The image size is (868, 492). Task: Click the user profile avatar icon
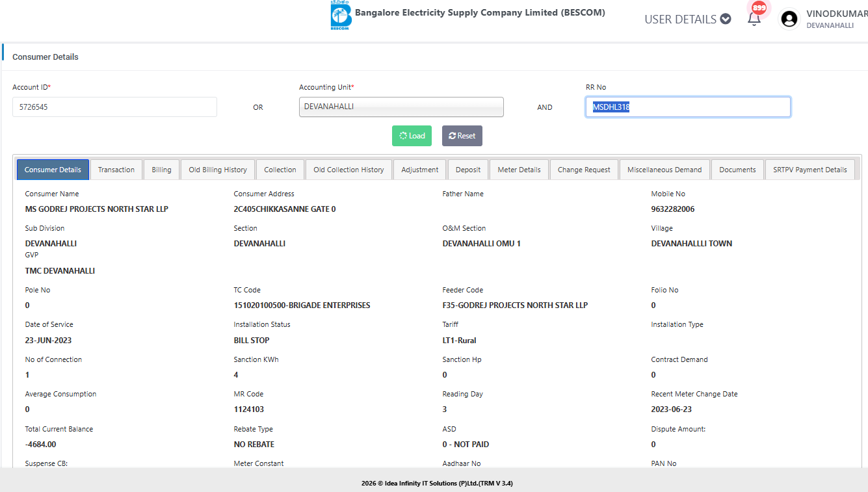pos(789,19)
